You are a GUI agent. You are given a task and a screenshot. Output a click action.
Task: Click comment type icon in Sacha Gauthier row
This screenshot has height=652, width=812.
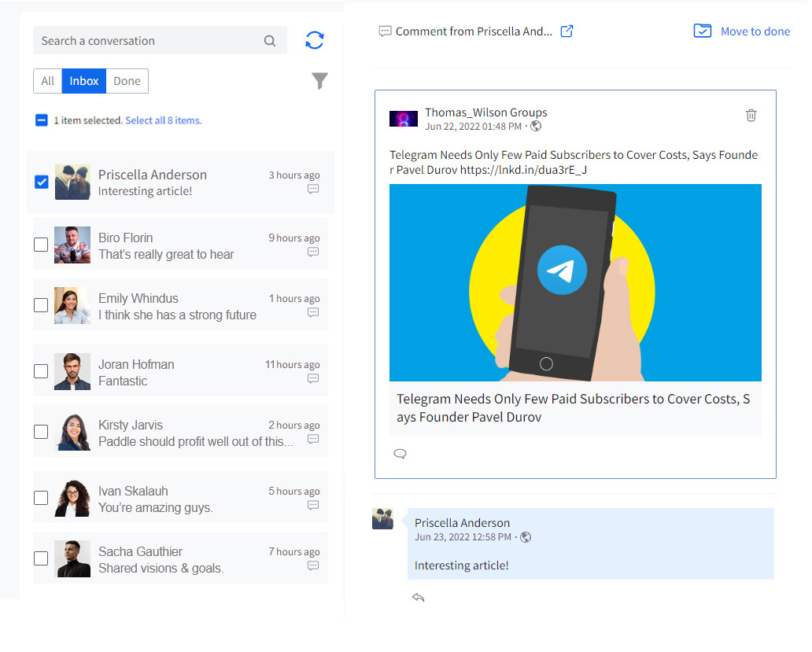click(x=313, y=565)
